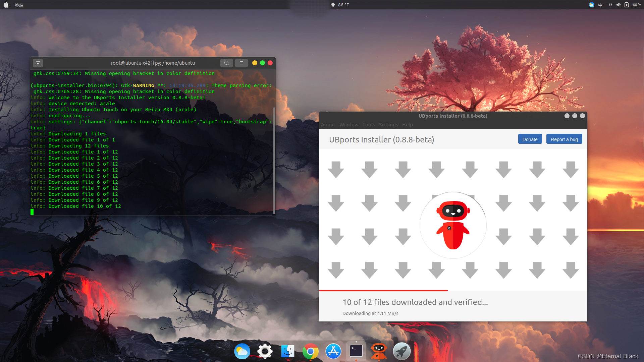
Task: Expand the Help menu
Action: 407,125
